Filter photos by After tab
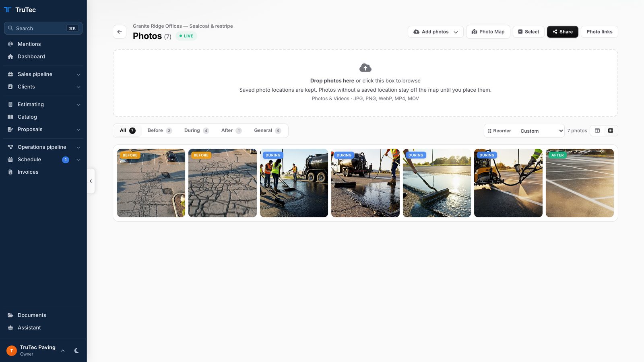 231,130
